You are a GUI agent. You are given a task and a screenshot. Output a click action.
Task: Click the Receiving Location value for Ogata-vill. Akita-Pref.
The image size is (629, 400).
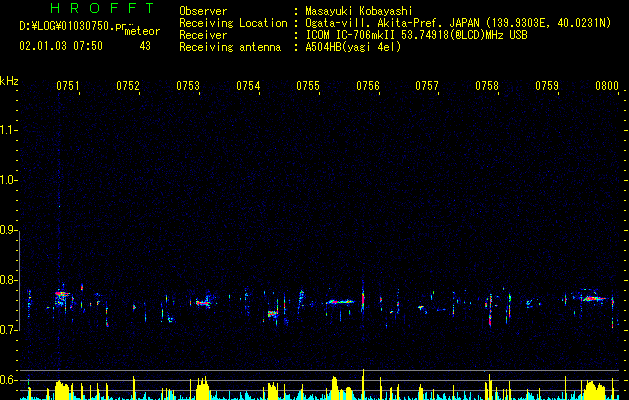[458, 23]
